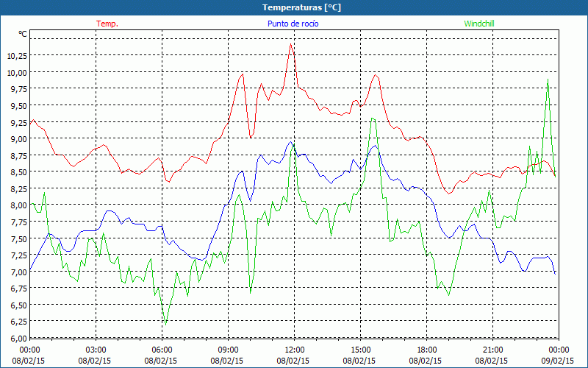Viewport: 588px width, 368px height.
Task: Click the 9,50 y-axis value
Action: (x=19, y=105)
